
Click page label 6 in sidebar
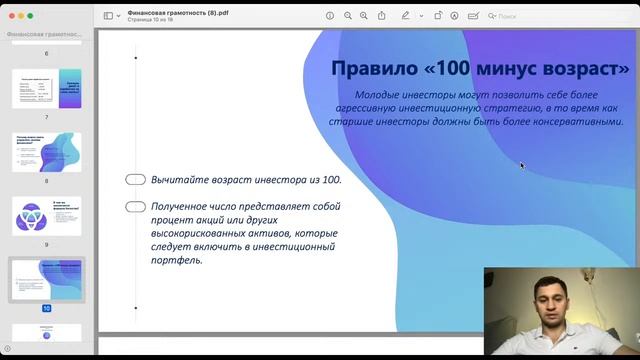point(47,53)
